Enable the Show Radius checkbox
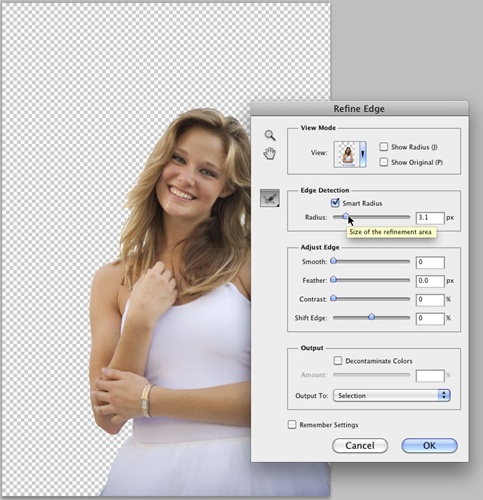 point(384,147)
